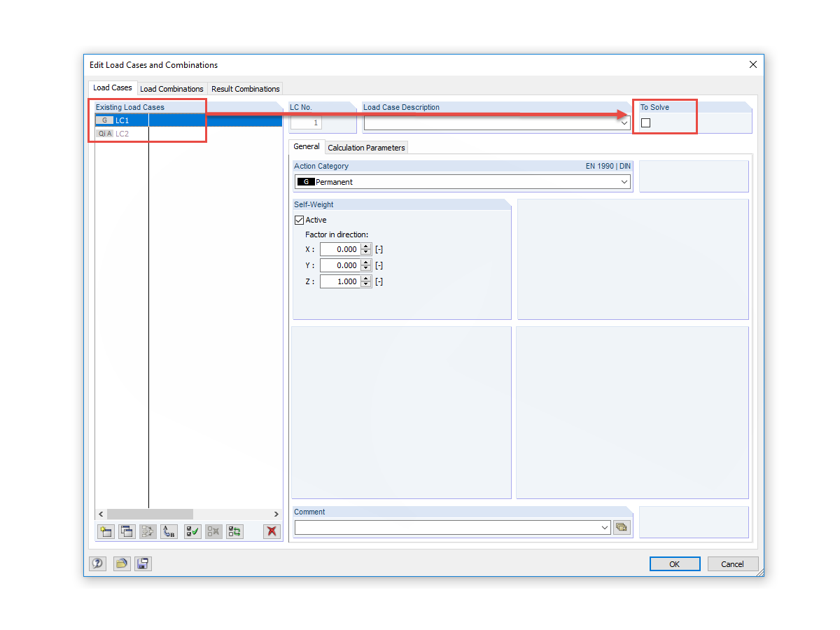Switch to the Load Combinations tab

coord(171,89)
